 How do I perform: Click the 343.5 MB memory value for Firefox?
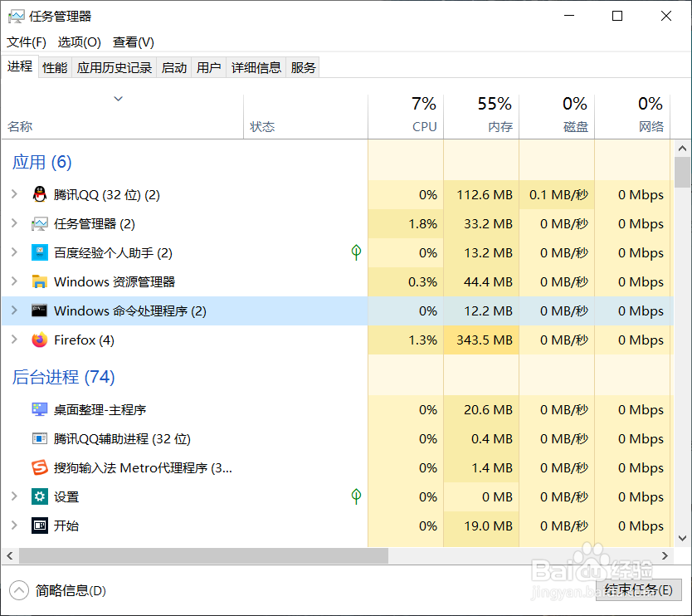(x=484, y=340)
